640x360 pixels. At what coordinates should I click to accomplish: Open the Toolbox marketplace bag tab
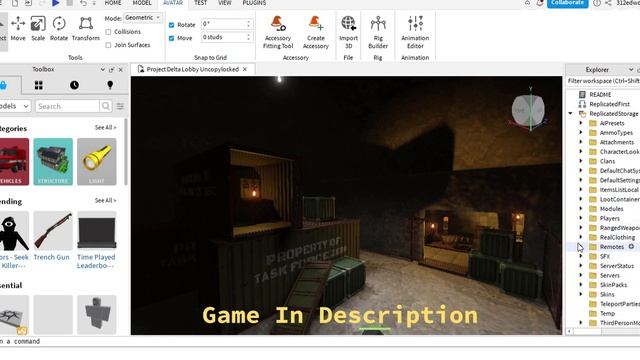4,85
